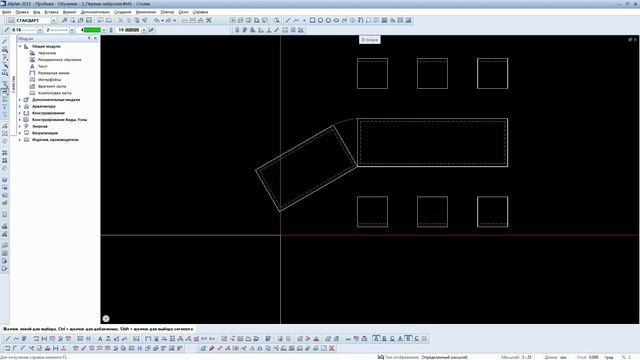Click the В плане view label
The image size is (640, 360).
(x=369, y=40)
